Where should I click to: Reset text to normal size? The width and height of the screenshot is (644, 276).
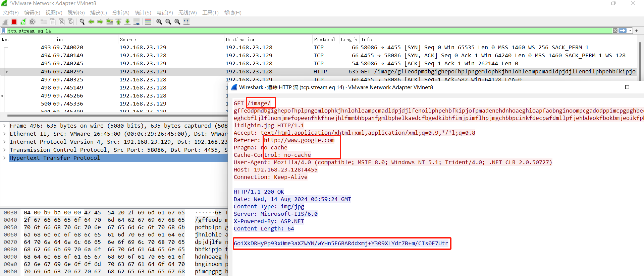[177, 22]
